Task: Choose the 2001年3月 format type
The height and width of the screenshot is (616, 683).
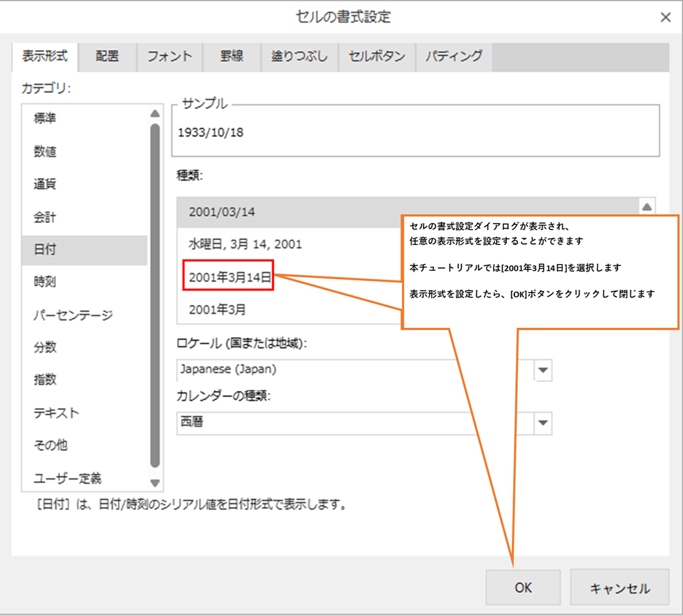Action: coord(217,309)
